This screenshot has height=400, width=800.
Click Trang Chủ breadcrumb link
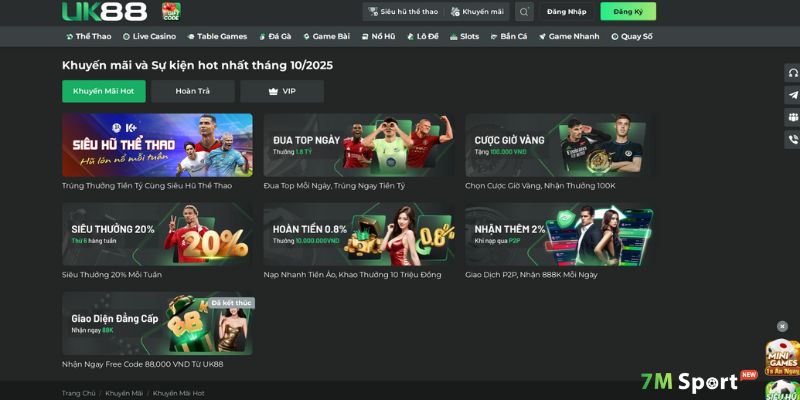[x=78, y=393]
